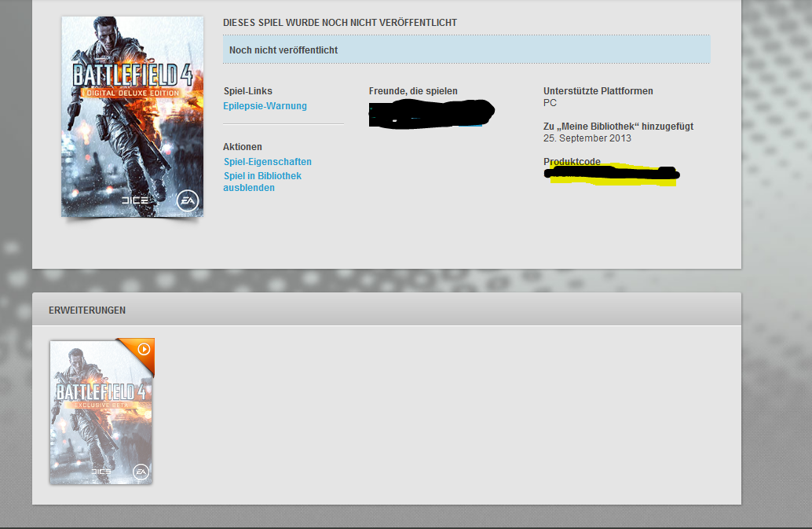
Task: Click the Freunde, die spielen heading
Action: [x=413, y=90]
